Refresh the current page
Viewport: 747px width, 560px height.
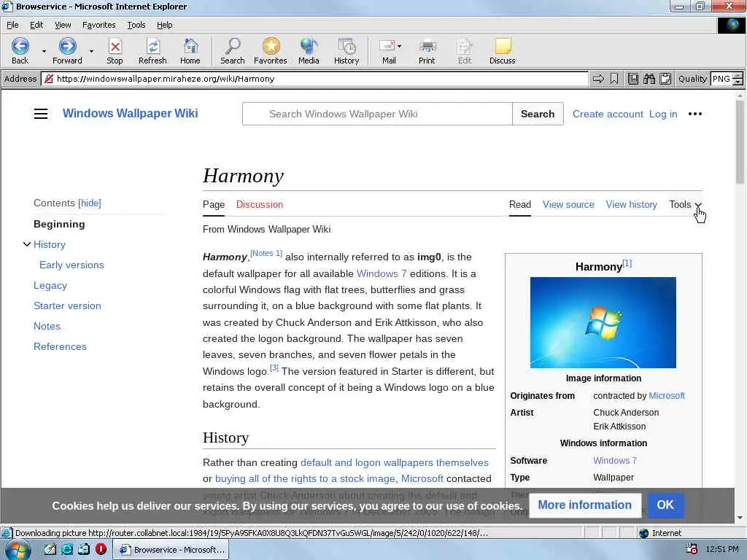coord(152,50)
